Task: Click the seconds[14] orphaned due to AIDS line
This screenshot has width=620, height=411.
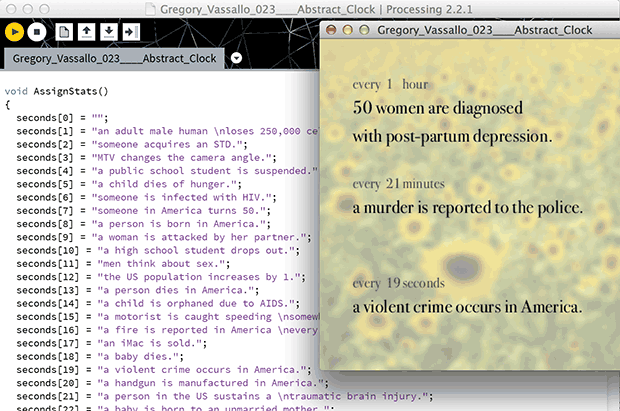Action: (158, 303)
